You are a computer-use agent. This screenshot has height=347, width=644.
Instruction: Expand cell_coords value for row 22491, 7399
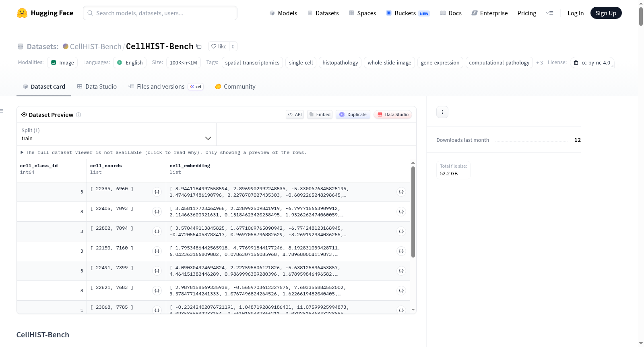point(157,271)
